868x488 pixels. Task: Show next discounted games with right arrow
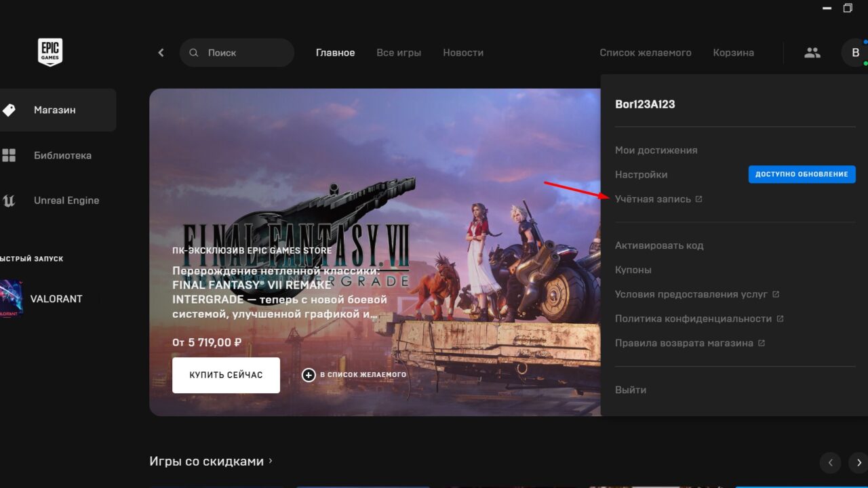(859, 463)
